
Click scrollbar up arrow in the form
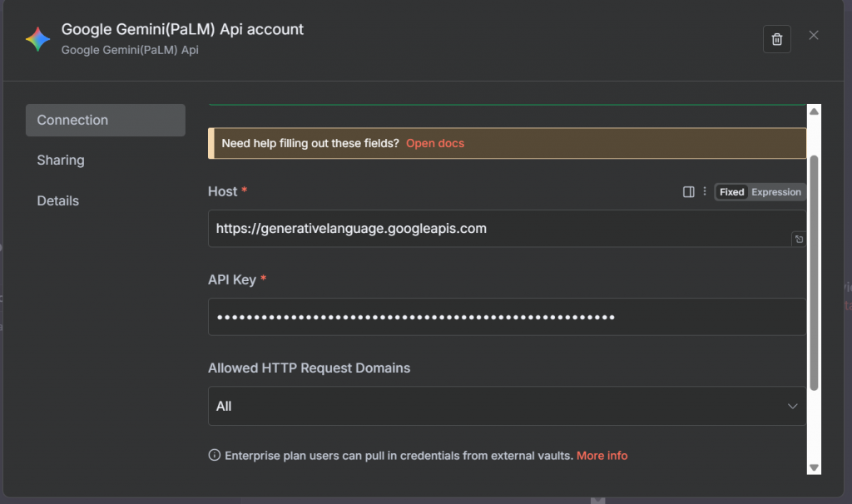point(815,112)
